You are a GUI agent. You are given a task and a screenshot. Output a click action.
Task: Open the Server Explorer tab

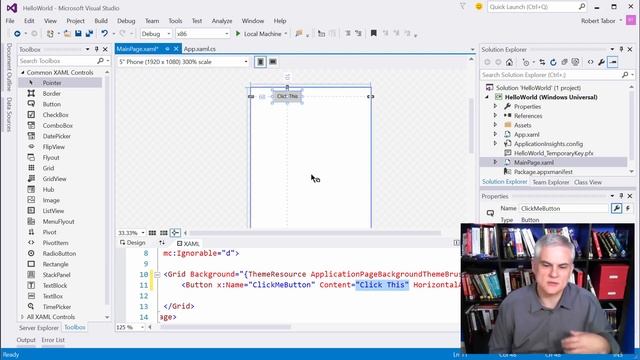tap(39, 327)
